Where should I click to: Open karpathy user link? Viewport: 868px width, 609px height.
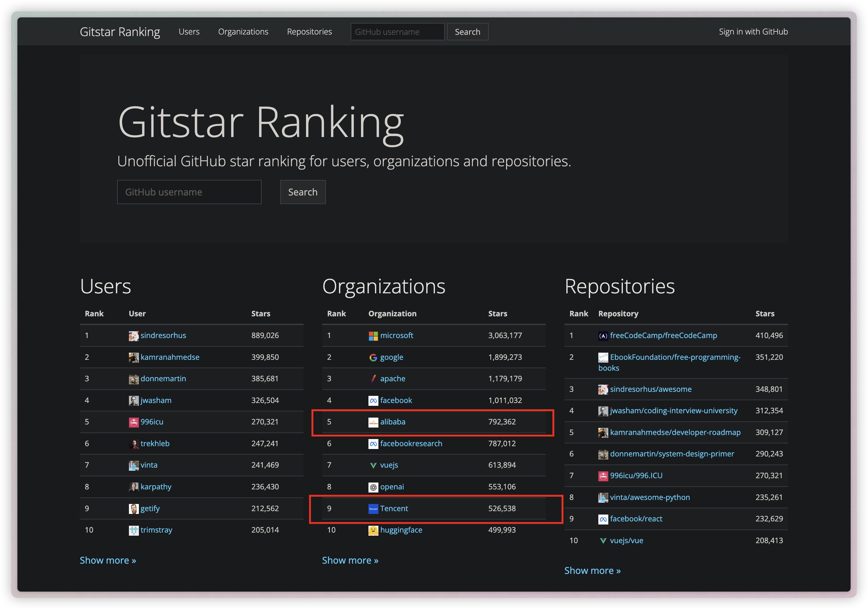[156, 487]
